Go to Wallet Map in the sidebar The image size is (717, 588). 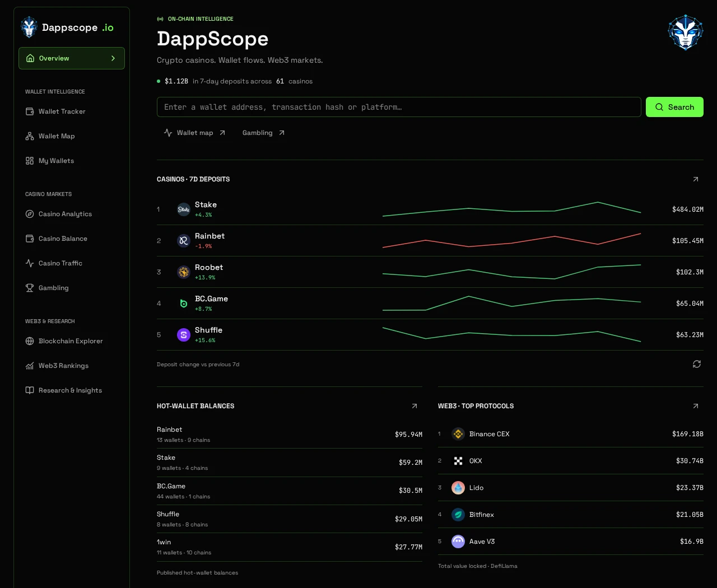(x=72, y=136)
